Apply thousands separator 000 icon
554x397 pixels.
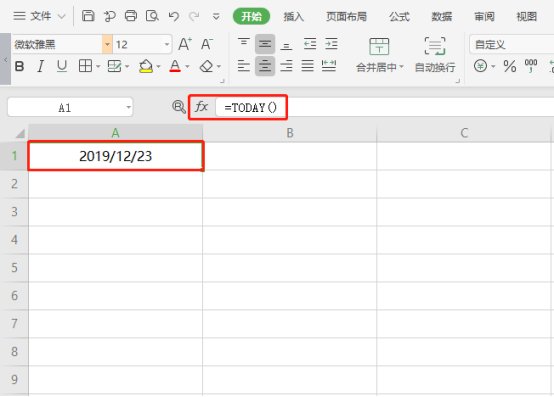click(x=531, y=66)
